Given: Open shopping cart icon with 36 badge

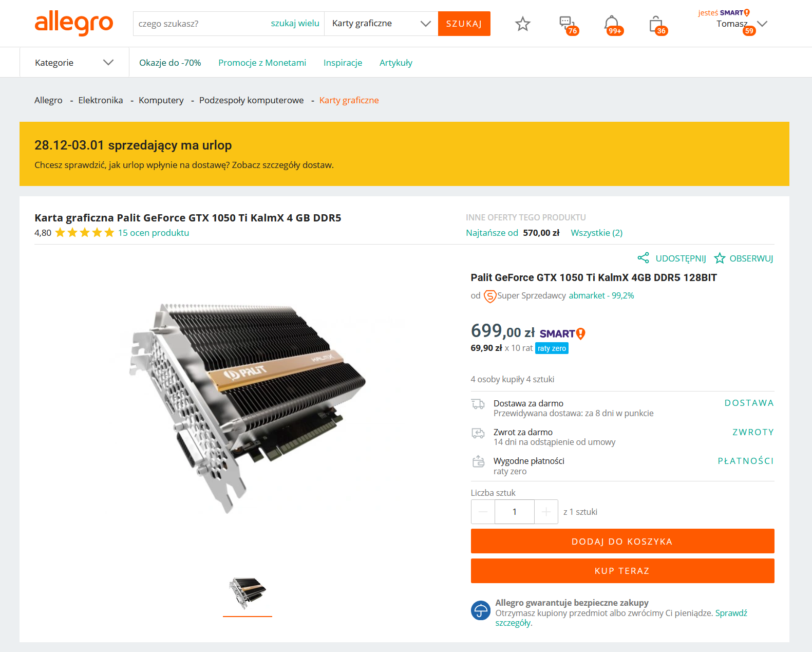Looking at the screenshot, I should point(656,24).
